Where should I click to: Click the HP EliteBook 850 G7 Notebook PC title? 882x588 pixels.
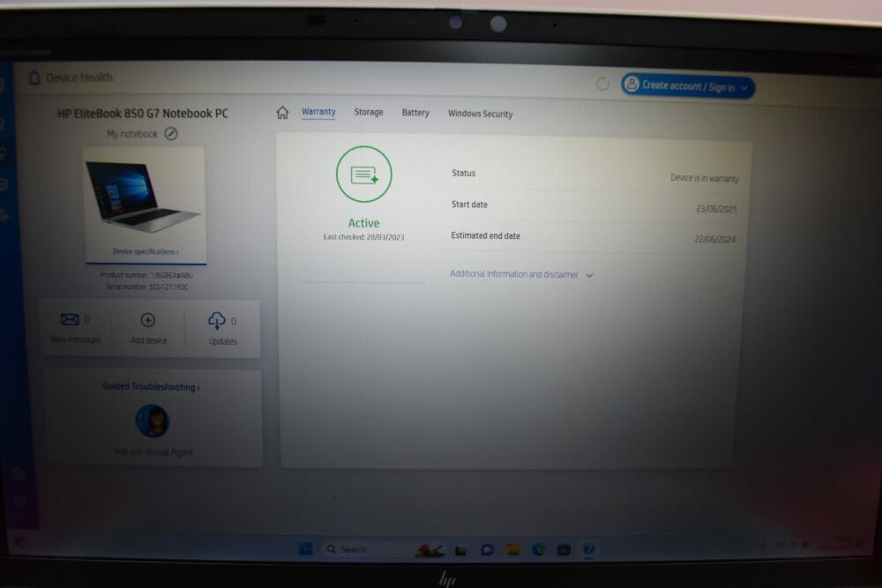click(x=142, y=113)
